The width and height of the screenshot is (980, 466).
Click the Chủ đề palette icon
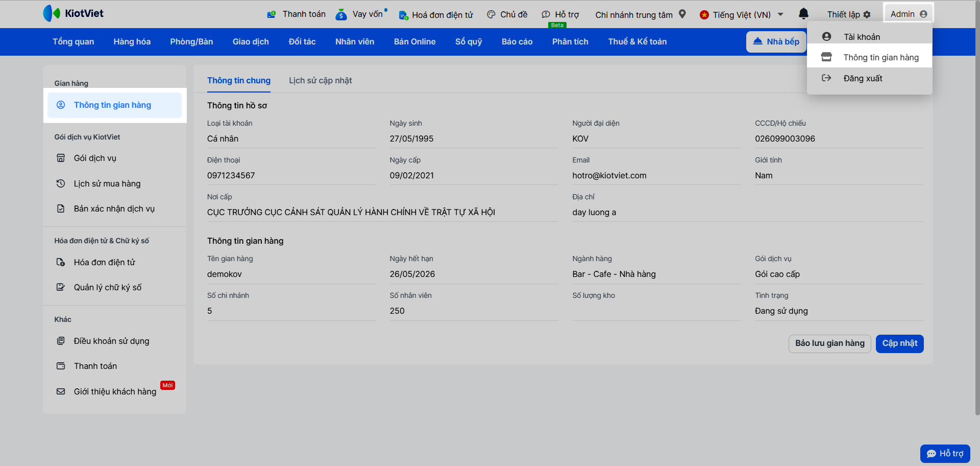(491, 14)
